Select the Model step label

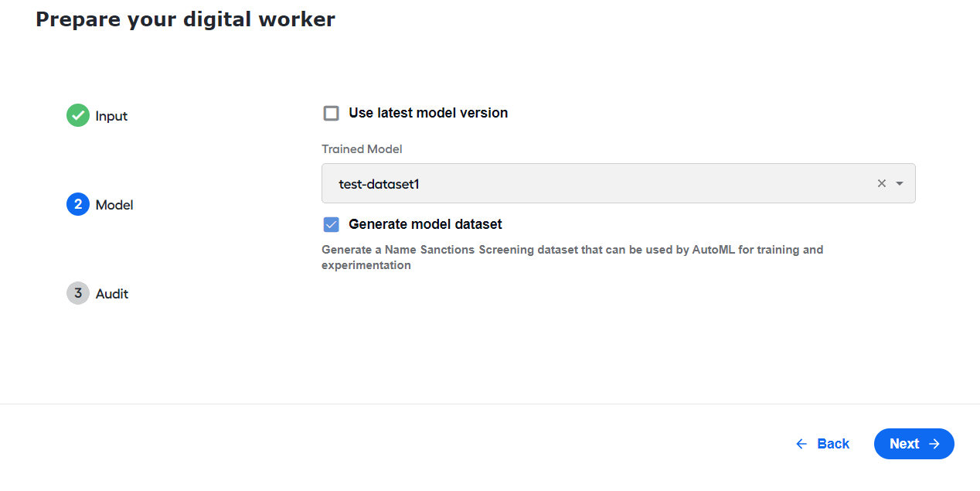pyautogui.click(x=114, y=205)
